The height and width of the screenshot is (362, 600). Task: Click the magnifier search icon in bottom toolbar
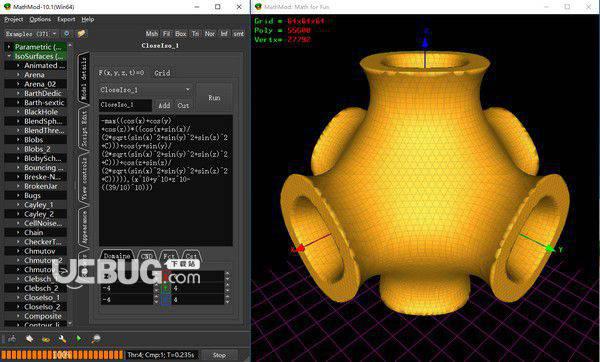96,339
